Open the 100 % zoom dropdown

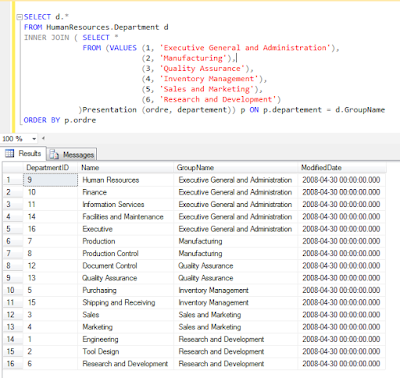click(x=34, y=139)
